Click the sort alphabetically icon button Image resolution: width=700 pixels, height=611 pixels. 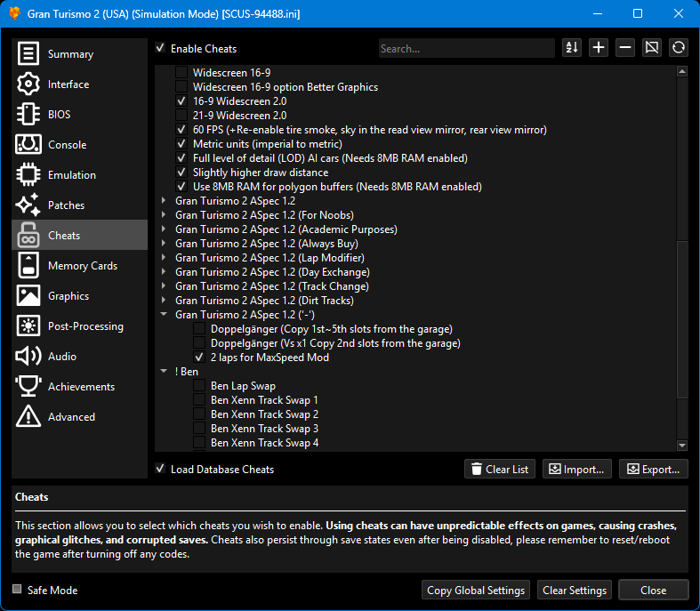572,48
